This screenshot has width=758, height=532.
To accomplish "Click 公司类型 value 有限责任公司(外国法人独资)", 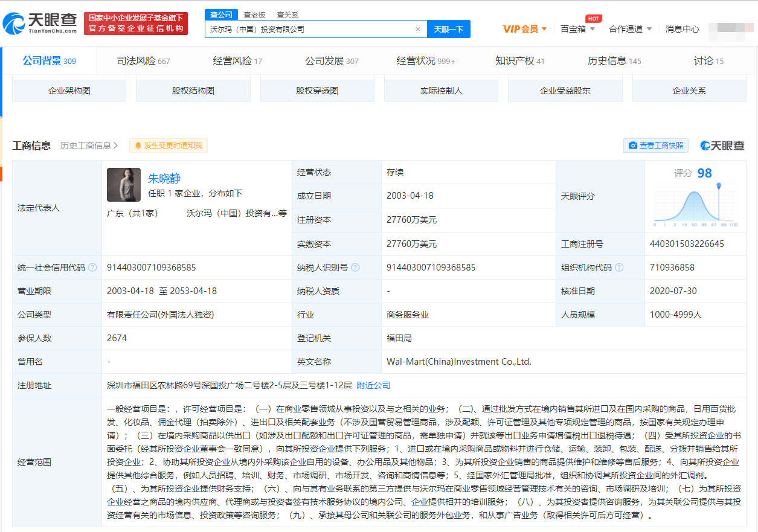I will coord(161,315).
